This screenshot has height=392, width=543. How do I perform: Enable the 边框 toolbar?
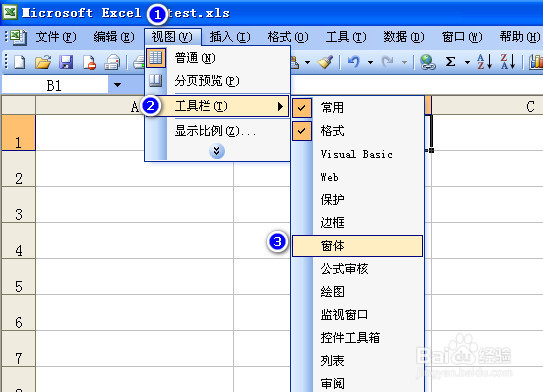coord(357,223)
